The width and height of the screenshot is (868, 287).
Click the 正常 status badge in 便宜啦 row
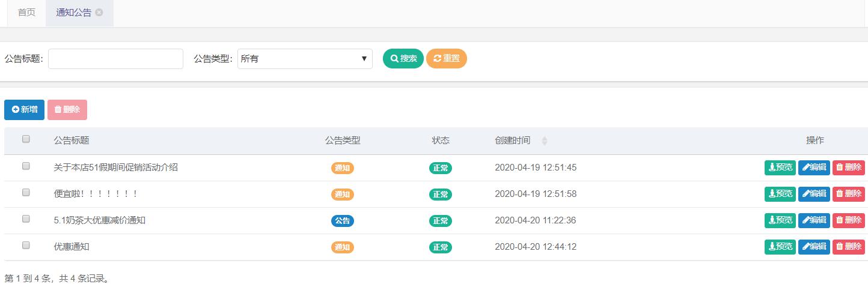(441, 195)
